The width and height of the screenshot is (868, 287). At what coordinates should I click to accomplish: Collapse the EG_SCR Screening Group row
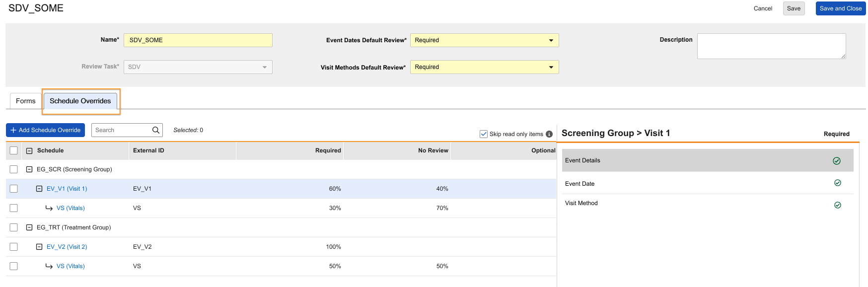[29, 169]
